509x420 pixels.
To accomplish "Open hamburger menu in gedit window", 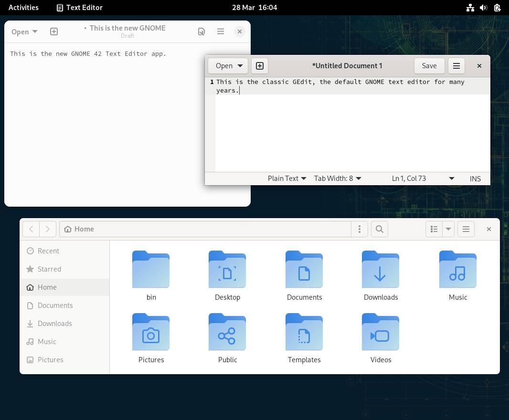I will tap(456, 66).
